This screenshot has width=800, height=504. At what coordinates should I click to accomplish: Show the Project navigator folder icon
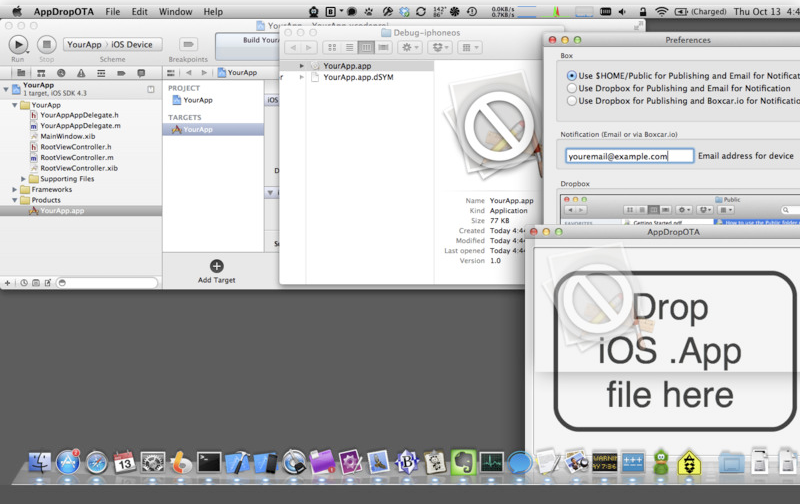point(21,73)
